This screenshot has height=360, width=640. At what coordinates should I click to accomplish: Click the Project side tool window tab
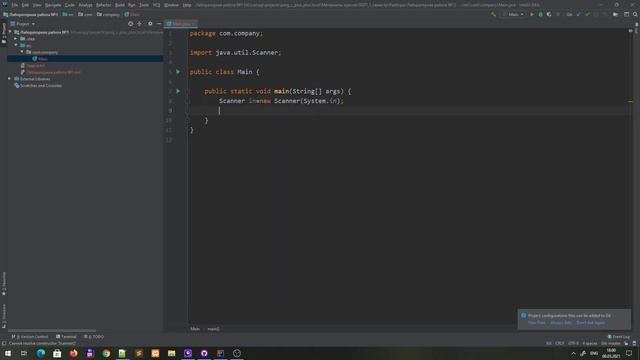tap(4, 33)
